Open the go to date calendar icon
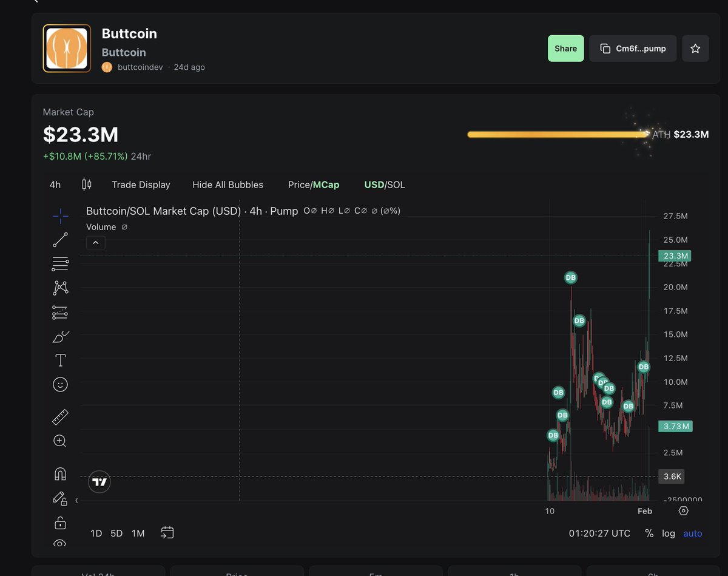 [x=167, y=533]
